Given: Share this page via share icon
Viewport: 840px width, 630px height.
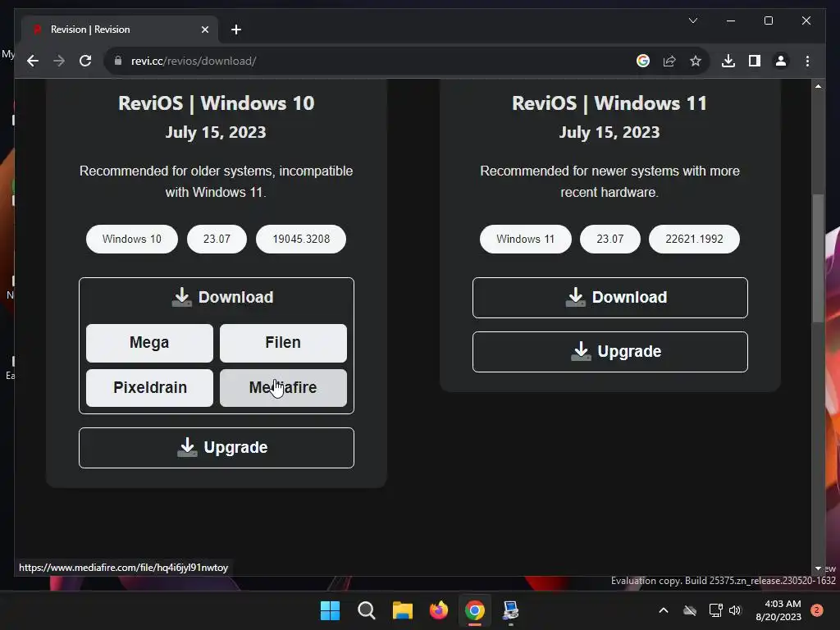Looking at the screenshot, I should tap(669, 61).
